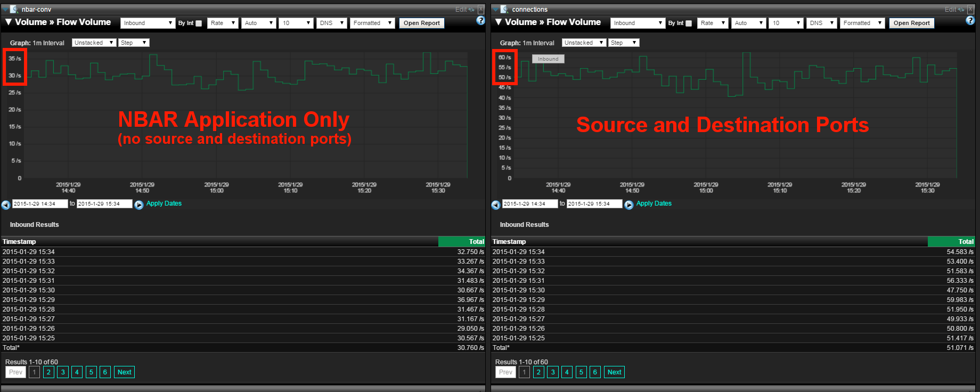
Task: Sort by Total column in nbar-conv table
Action: (461, 242)
